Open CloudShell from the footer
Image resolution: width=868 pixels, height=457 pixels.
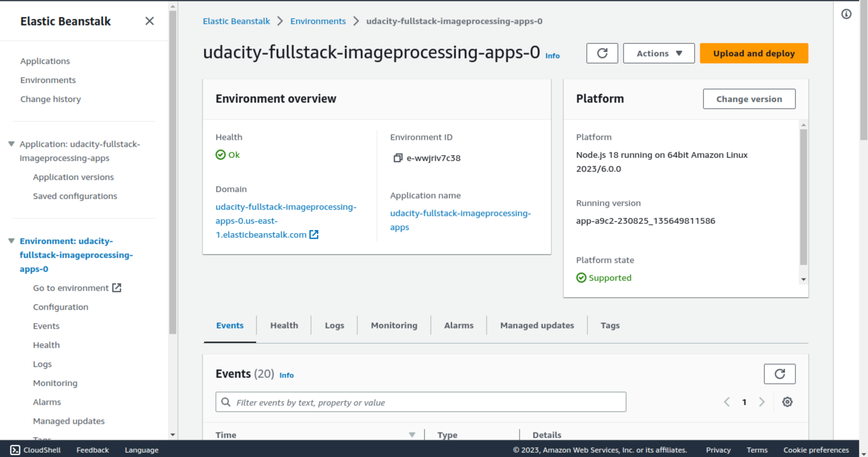point(36,450)
